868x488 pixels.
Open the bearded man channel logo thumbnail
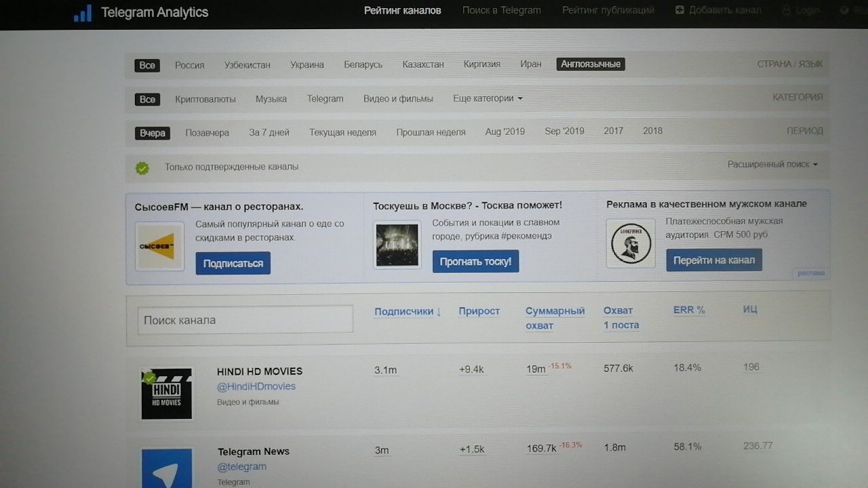(631, 243)
